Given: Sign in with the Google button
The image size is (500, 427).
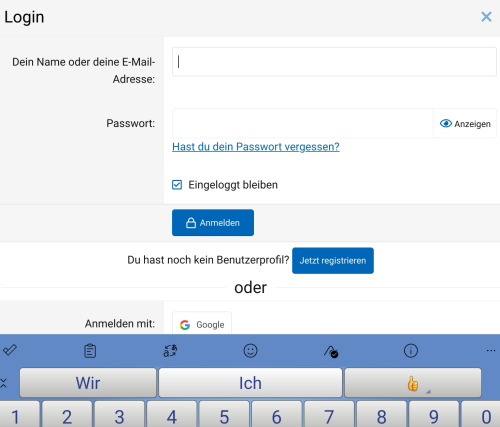Looking at the screenshot, I should click(202, 323).
